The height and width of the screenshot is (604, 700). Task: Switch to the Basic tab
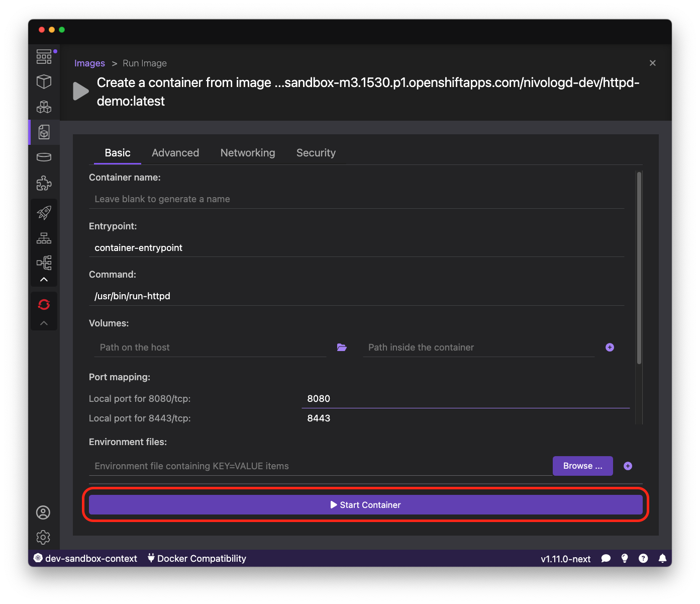point(118,153)
